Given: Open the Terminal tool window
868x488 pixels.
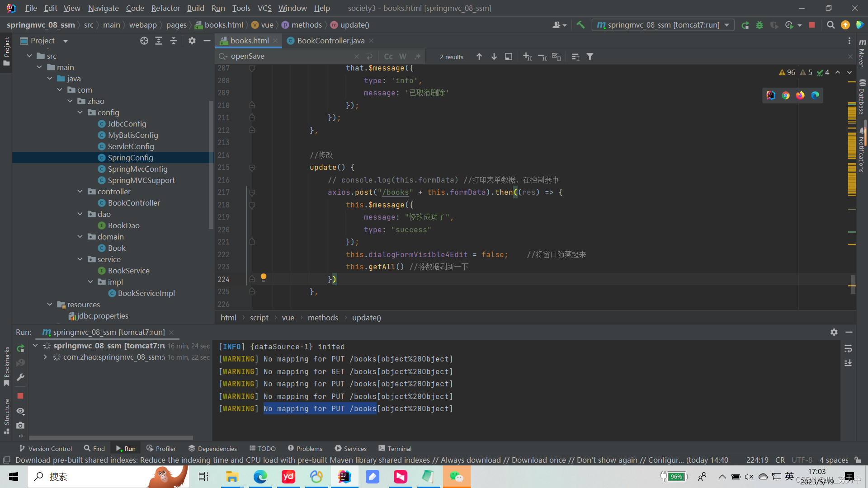Looking at the screenshot, I should point(395,449).
